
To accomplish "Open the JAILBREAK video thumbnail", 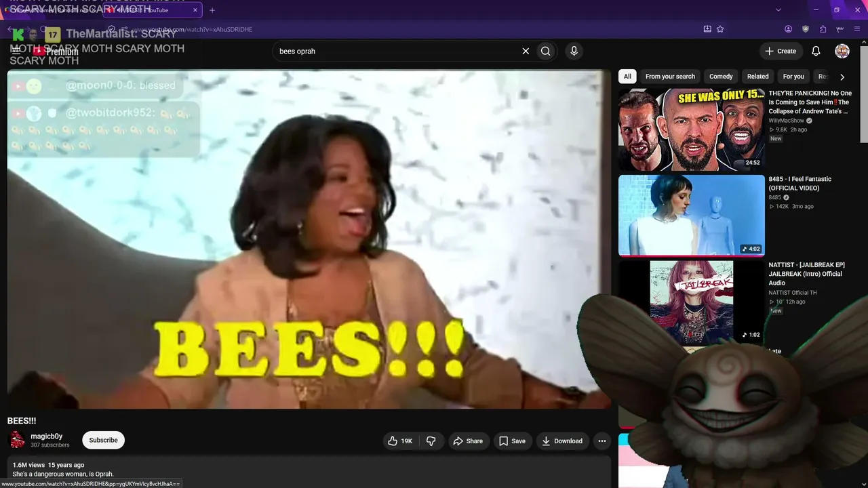I will tap(691, 302).
